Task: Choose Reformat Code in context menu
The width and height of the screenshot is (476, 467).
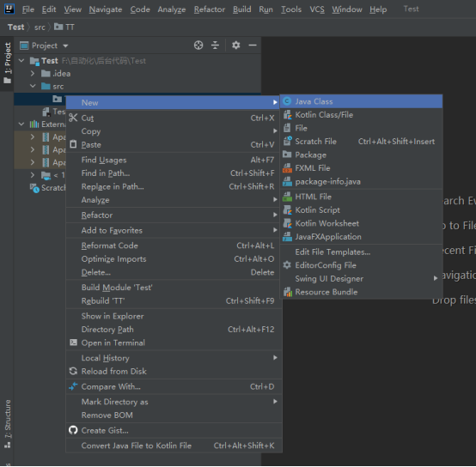Action: coord(174,246)
